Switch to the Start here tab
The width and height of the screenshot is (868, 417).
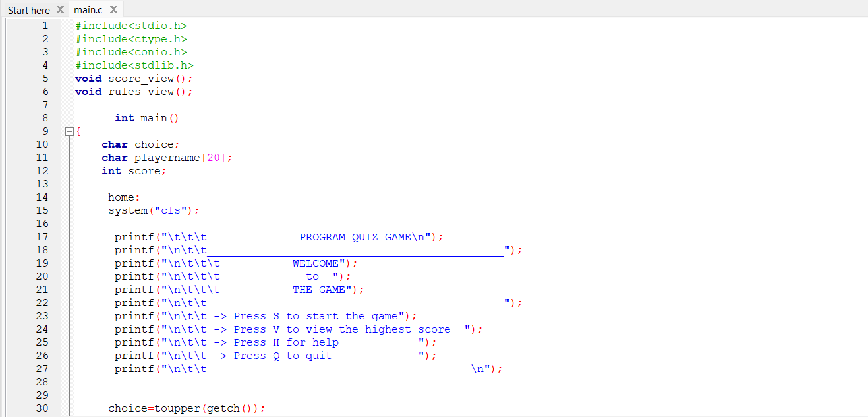pos(28,10)
